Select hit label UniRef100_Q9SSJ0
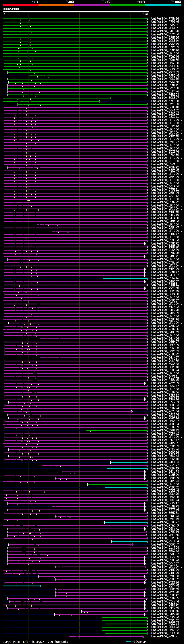The width and height of the screenshot is (184, 644). (165, 41)
